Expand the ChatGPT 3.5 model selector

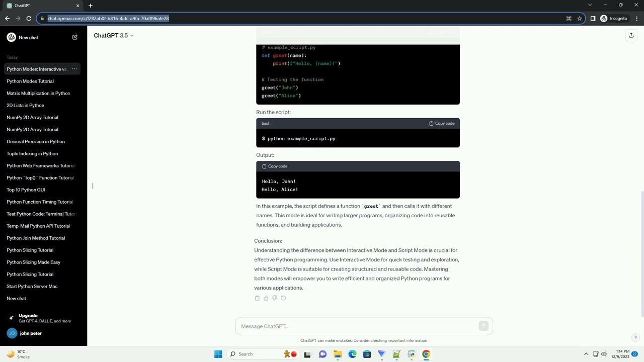(x=114, y=36)
